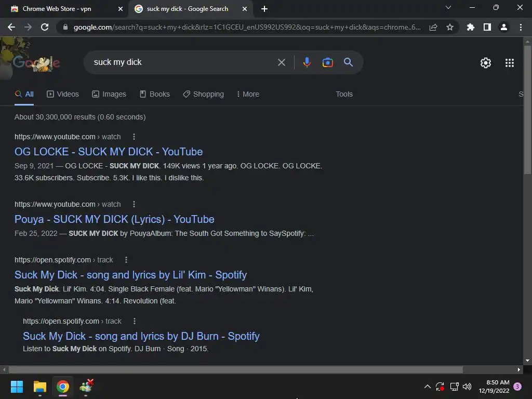This screenshot has height=399, width=532.
Task: Open the volume control
Action: 467,387
